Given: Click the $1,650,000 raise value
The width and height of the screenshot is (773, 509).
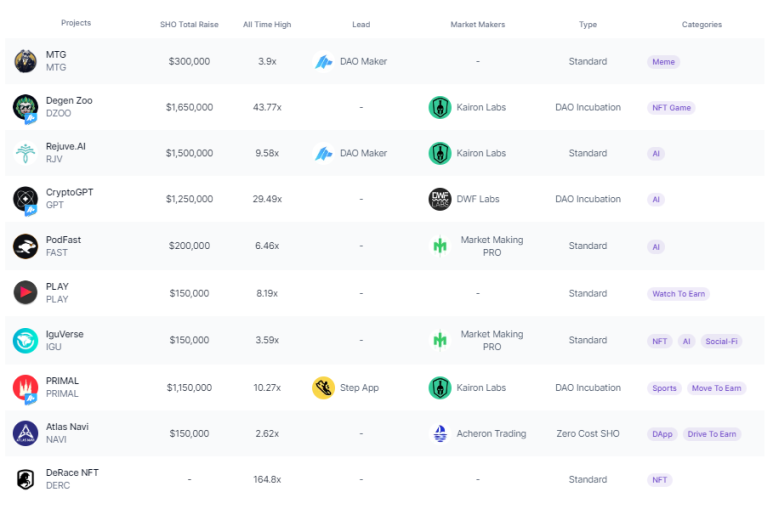Looking at the screenshot, I should point(189,108).
